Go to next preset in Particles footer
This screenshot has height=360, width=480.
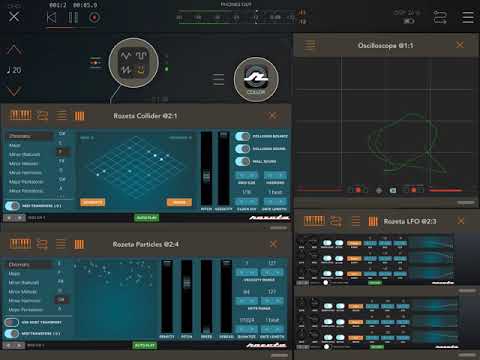[20, 346]
